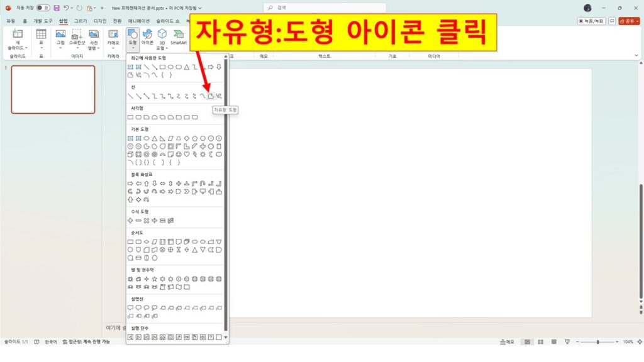
Task: Open the Undo history dropdown arrow
Action: (72, 8)
